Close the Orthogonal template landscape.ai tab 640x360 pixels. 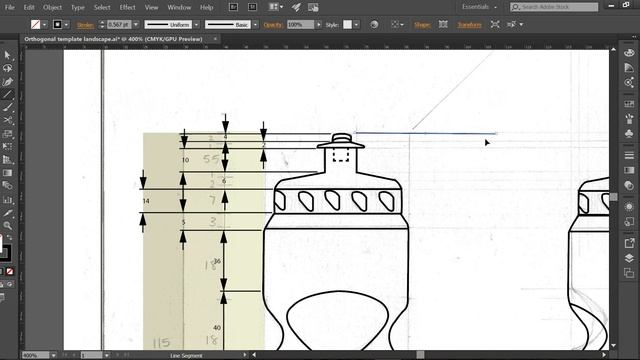tap(215, 39)
